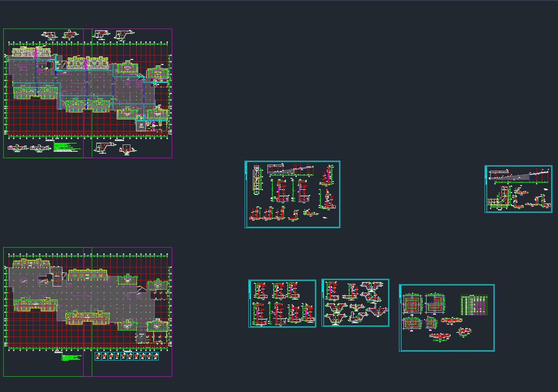Click the center cyan-framed ramp section detail sheet
Screen dimensions: 558x392
292,194
